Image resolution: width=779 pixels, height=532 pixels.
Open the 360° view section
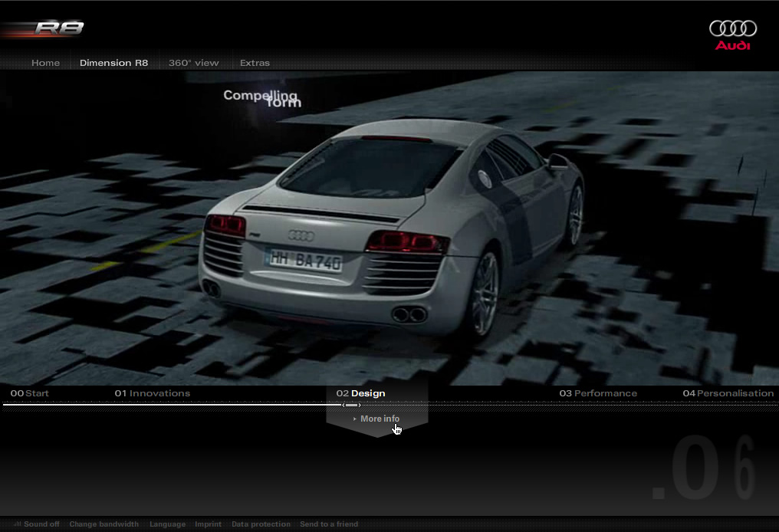click(194, 63)
